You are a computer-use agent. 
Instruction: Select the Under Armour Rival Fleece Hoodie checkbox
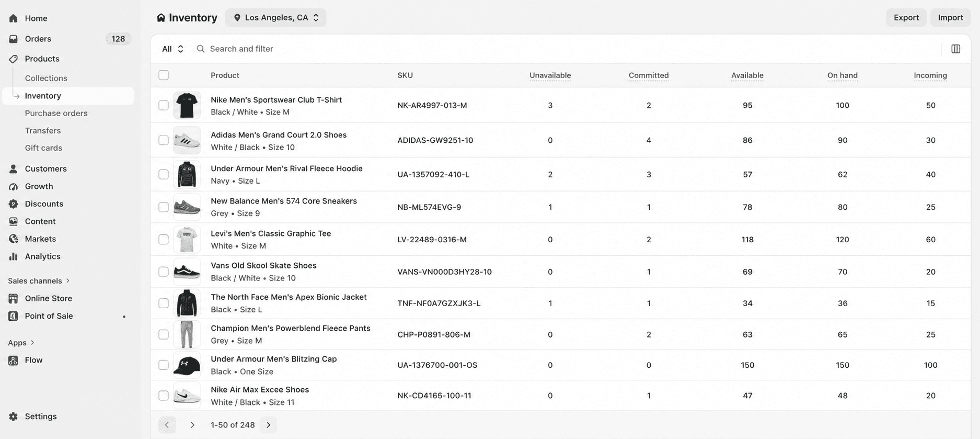click(x=164, y=174)
